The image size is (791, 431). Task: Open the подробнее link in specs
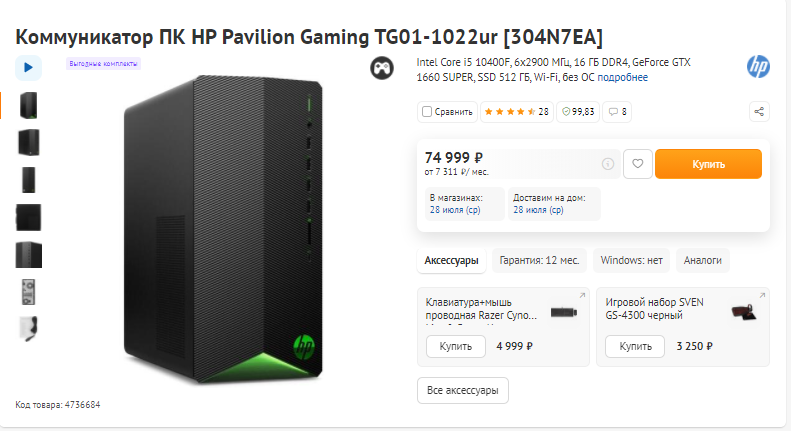pos(626,78)
